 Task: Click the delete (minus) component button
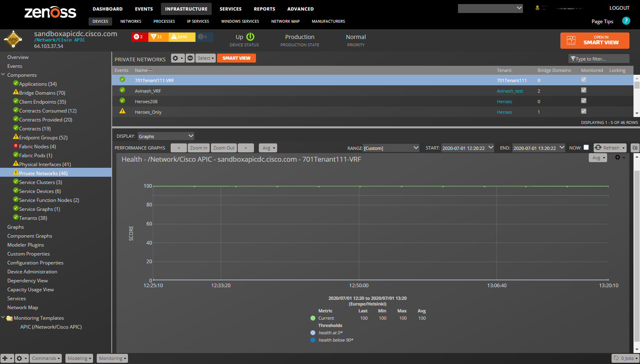point(190,58)
